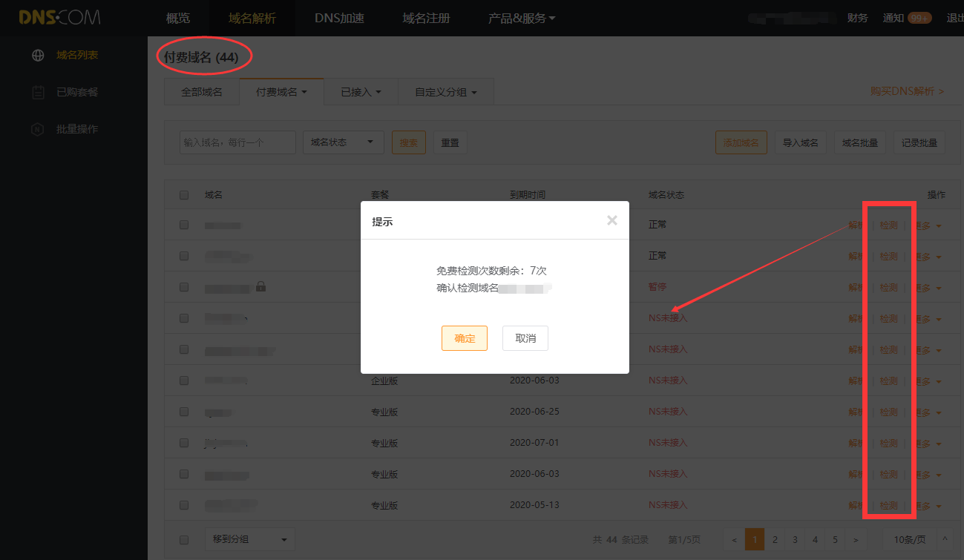The width and height of the screenshot is (964, 560).
Task: Open the 域名状态 filter dropdown
Action: coord(343,142)
